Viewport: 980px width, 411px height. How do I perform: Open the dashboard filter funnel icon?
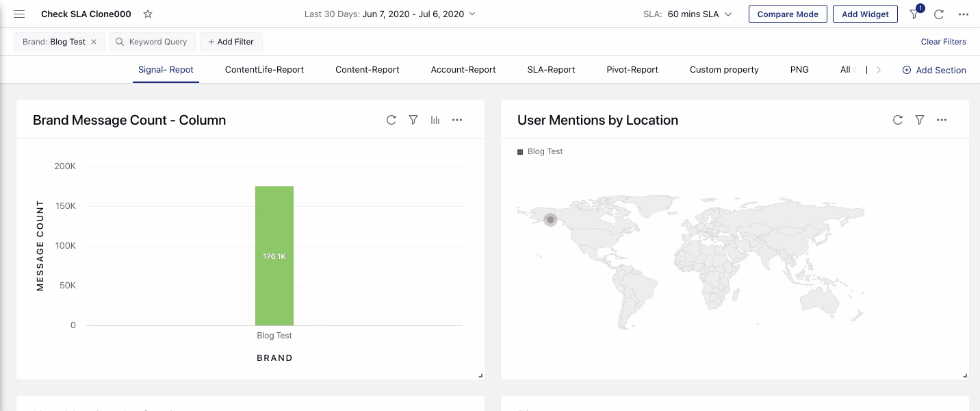914,14
